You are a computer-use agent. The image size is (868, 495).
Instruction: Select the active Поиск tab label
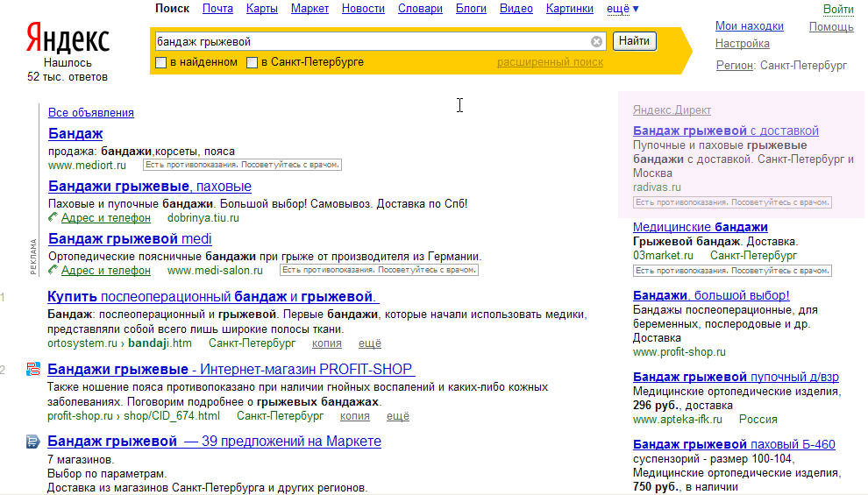tap(172, 9)
